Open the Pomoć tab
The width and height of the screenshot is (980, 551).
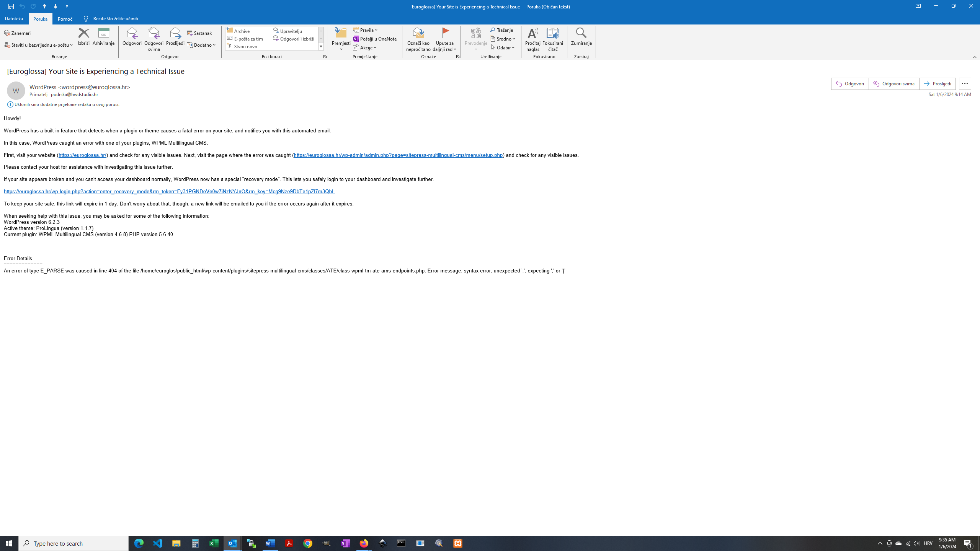[x=65, y=19]
